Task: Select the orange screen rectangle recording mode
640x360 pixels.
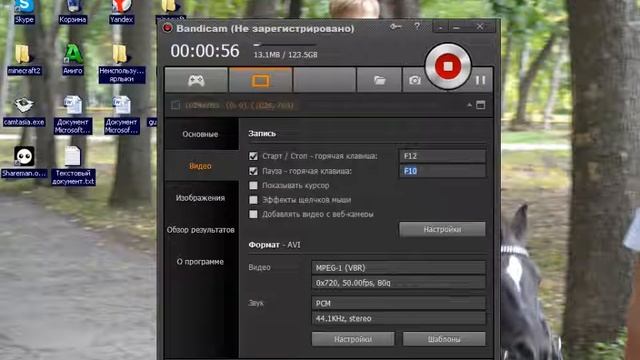Action: coord(260,80)
